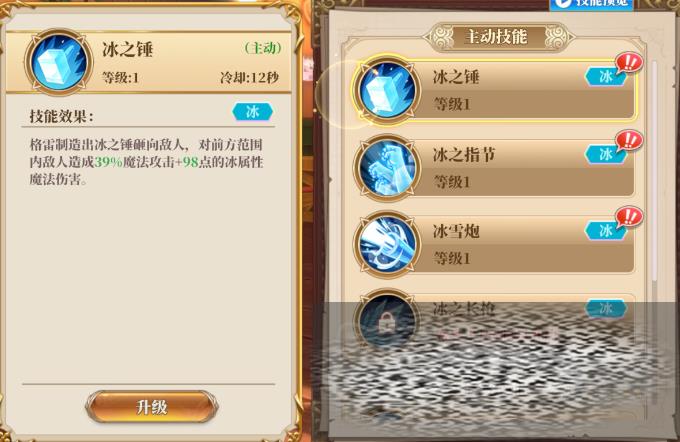Select the 冰之指节 skill row

(494, 168)
